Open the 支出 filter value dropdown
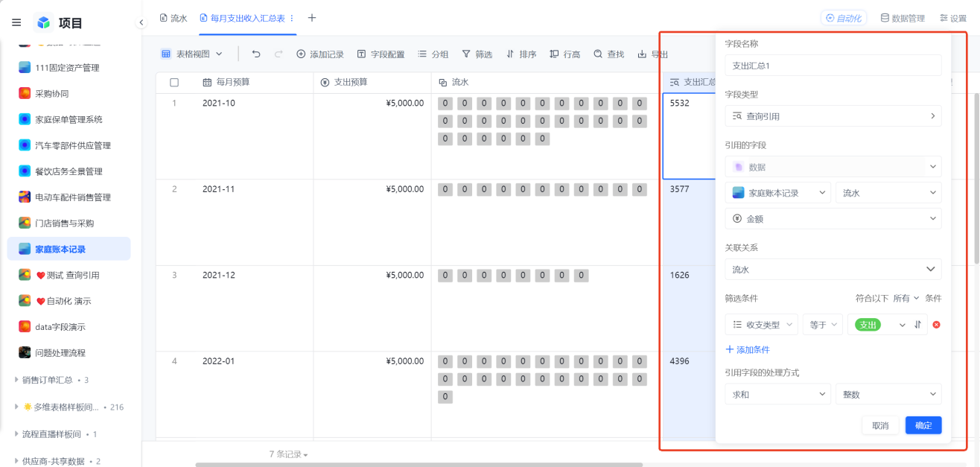This screenshot has width=980, height=467. (879, 325)
